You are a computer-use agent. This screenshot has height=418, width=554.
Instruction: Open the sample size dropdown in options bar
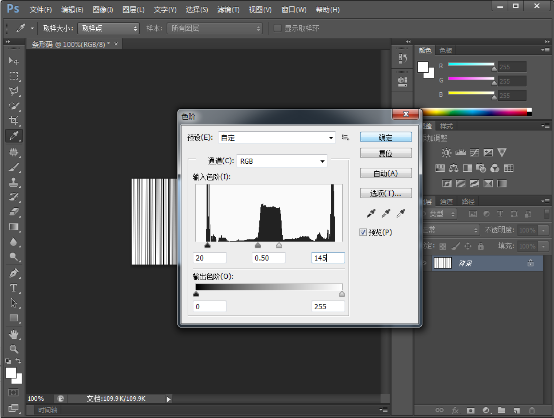pyautogui.click(x=108, y=28)
